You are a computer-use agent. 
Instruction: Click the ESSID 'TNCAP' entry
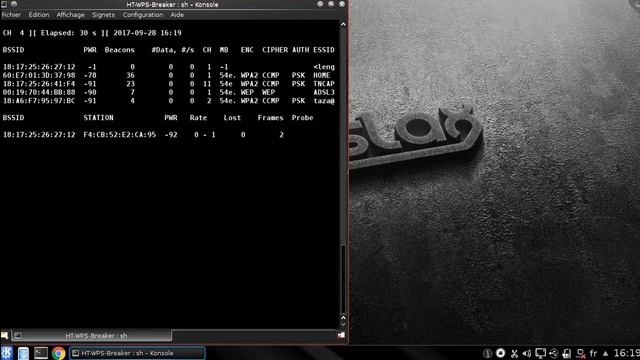324,84
